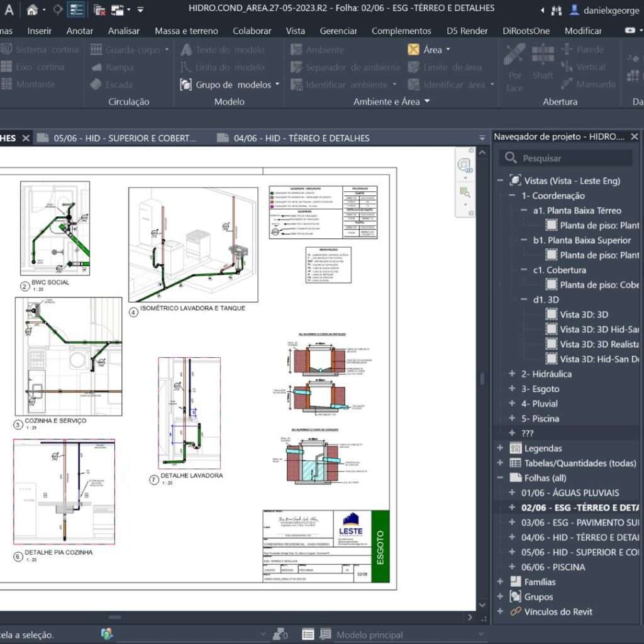Switch to 04/06 - HID - TÉRREO E DETALHES tab
Screen dimensions: 644x644
pyautogui.click(x=301, y=138)
